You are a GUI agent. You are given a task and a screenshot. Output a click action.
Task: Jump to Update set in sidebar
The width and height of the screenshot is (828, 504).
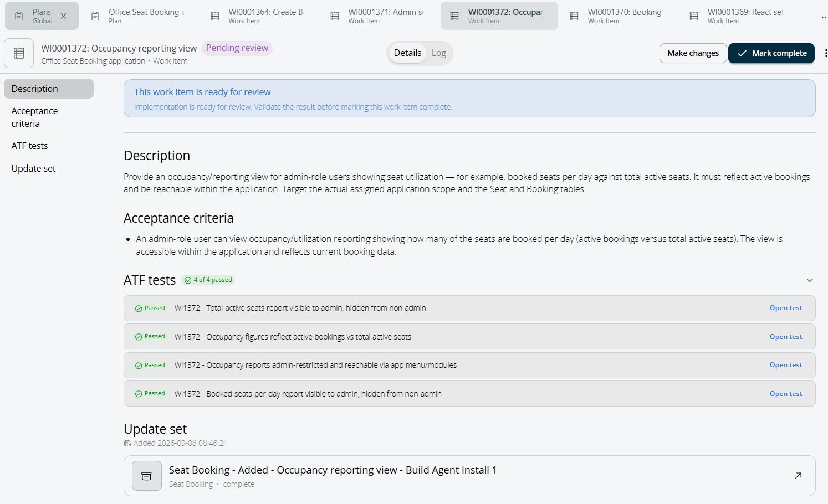(49, 169)
